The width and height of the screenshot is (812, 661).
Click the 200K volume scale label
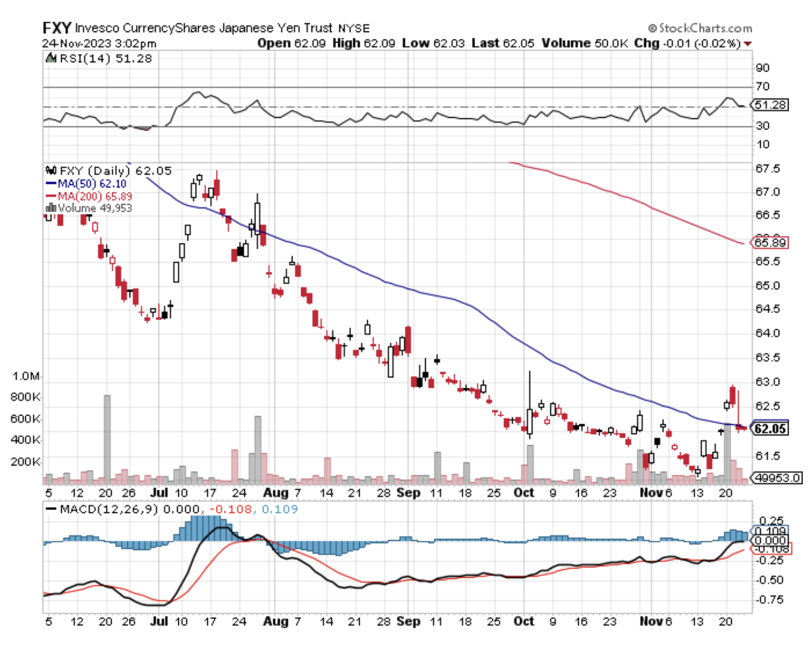(x=26, y=461)
